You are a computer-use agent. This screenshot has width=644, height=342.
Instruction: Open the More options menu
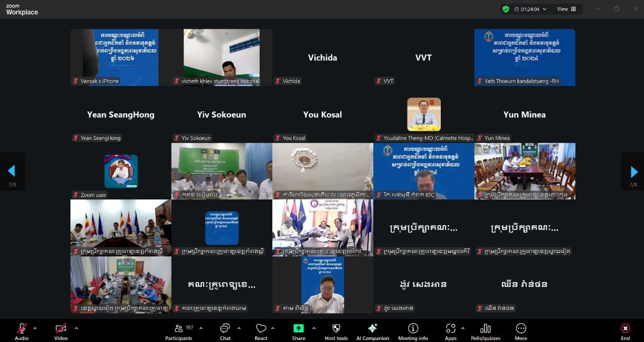point(521,330)
